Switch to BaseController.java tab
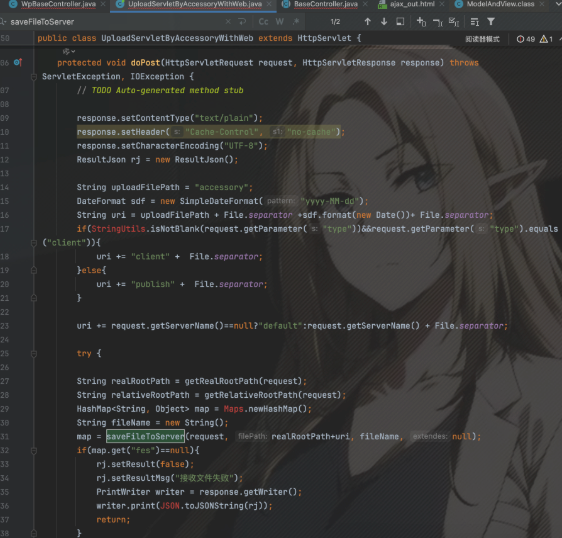The width and height of the screenshot is (562, 538). point(325,4)
